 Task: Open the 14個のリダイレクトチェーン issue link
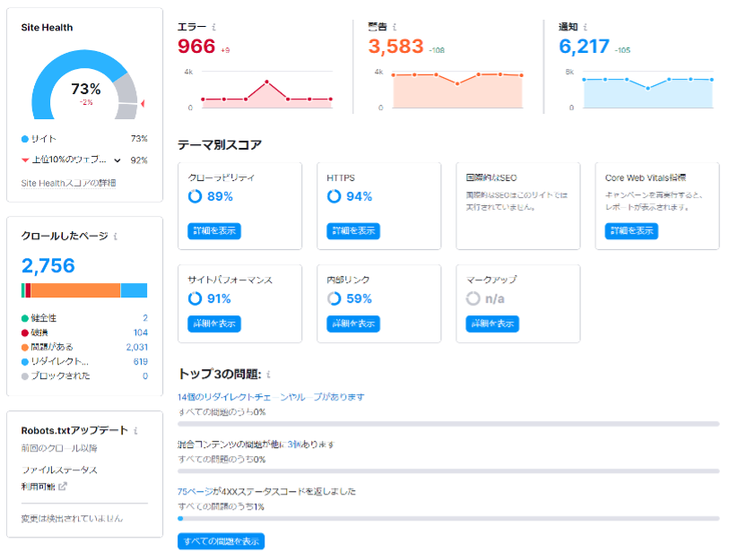[271, 397]
